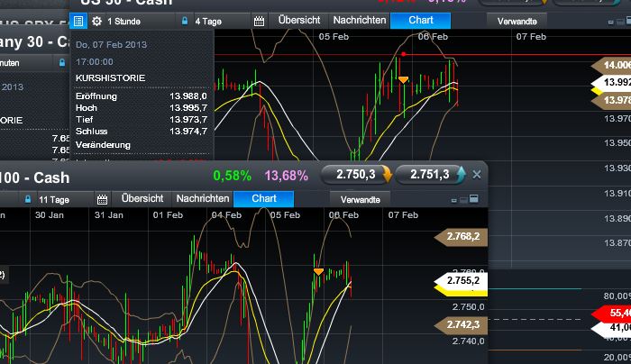Switch to Nachrichten tab in US 100 window
This screenshot has height=364, width=631.
tap(203, 199)
